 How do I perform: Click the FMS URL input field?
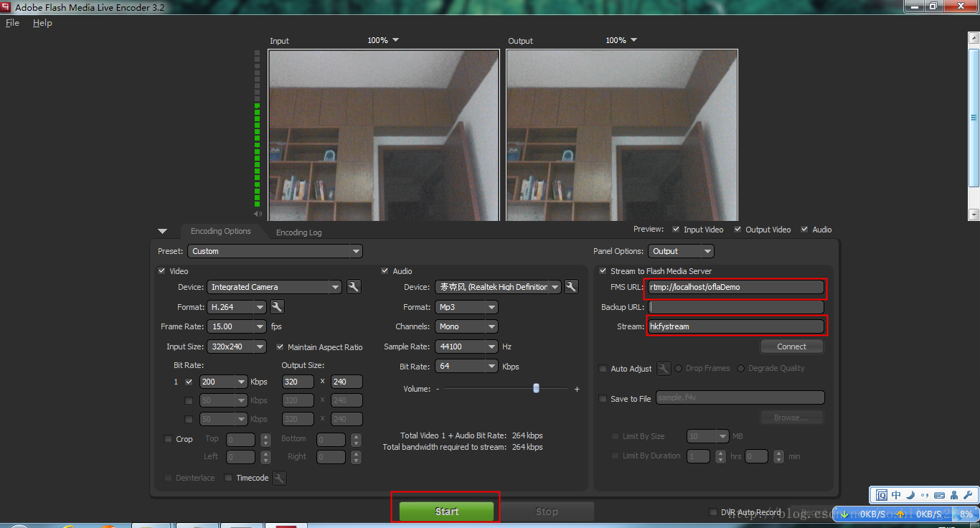click(735, 287)
